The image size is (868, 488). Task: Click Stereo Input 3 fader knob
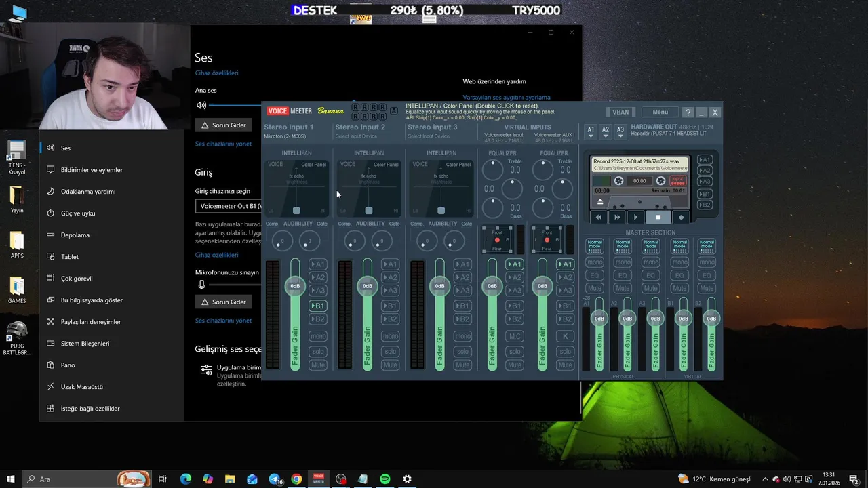pos(439,286)
